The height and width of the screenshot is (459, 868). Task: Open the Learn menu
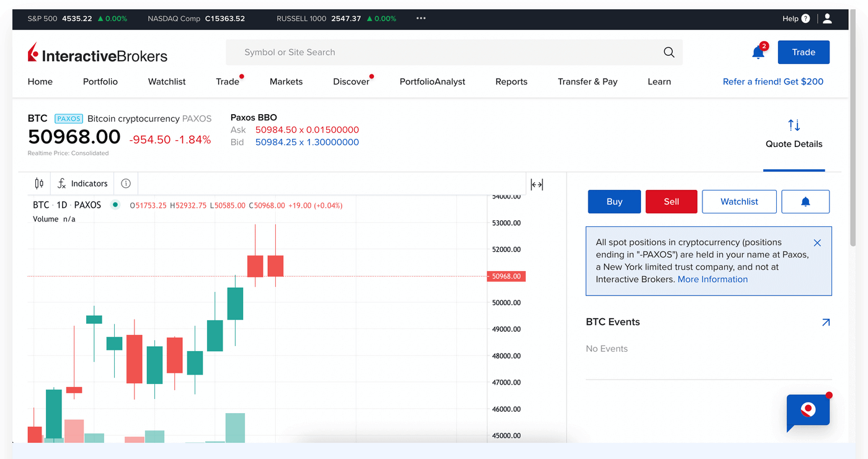click(x=659, y=82)
